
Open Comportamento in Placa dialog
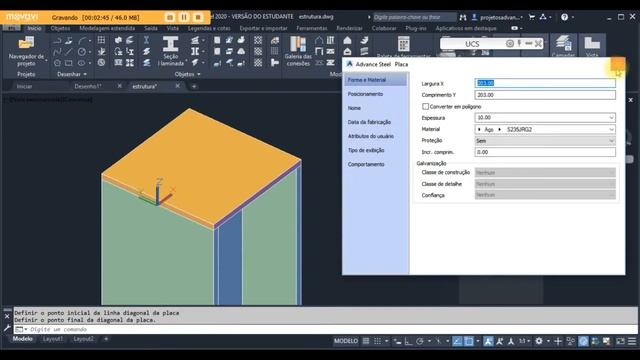click(366, 164)
